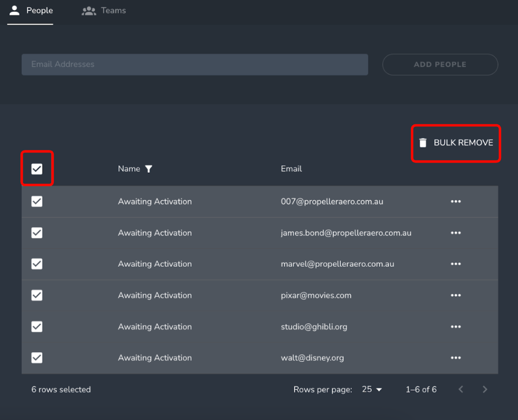Click the previous page arrow
Viewport: 518px width, 420px height.
pyautogui.click(x=460, y=389)
